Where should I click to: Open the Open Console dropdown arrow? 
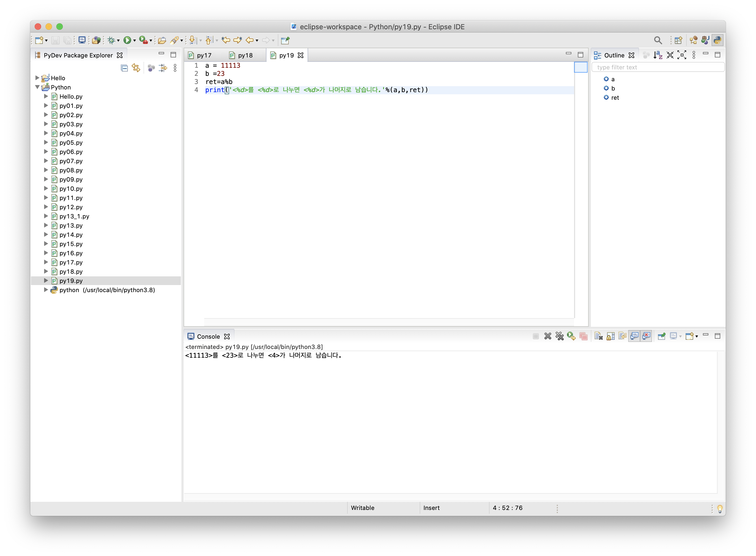coord(696,337)
